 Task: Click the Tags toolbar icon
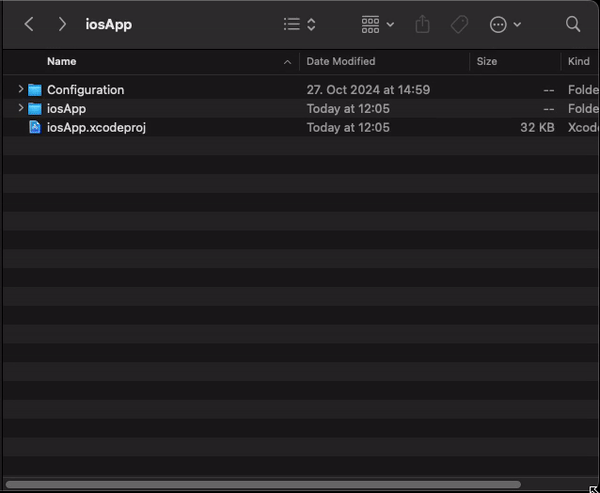point(459,24)
